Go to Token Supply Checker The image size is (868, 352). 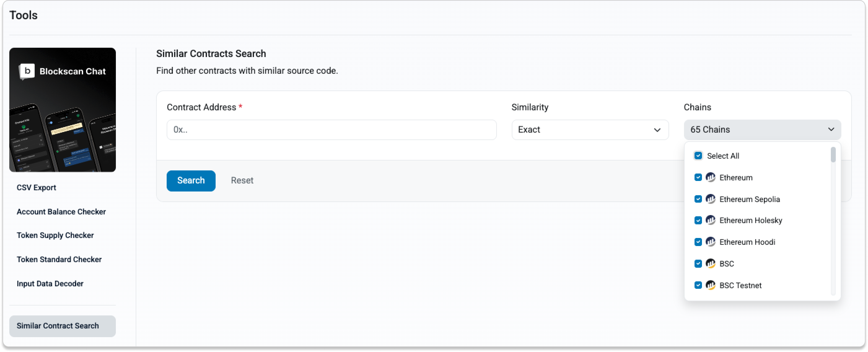click(55, 235)
